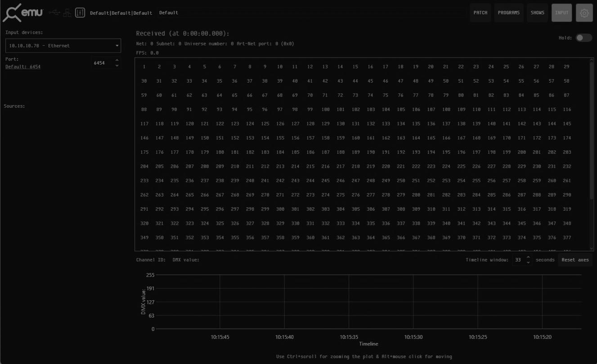Select DMX channel 300 cell
This screenshot has height=364, width=597.
click(280, 209)
